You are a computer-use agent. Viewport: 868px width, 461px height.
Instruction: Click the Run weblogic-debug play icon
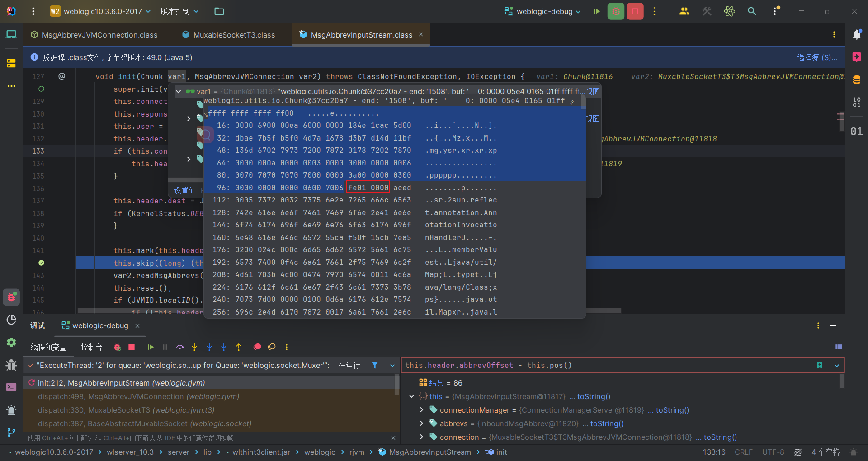coord(597,11)
